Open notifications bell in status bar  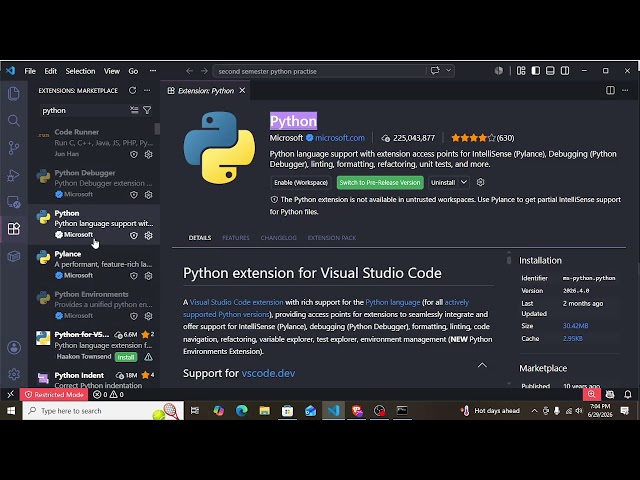point(628,394)
